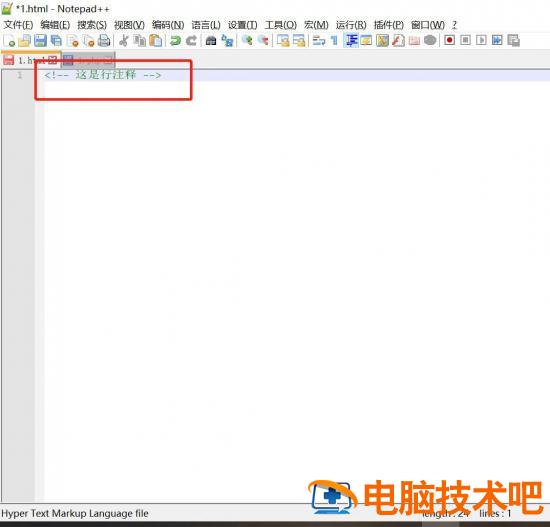Click the 'lines : 1' status bar entry

coord(495,514)
